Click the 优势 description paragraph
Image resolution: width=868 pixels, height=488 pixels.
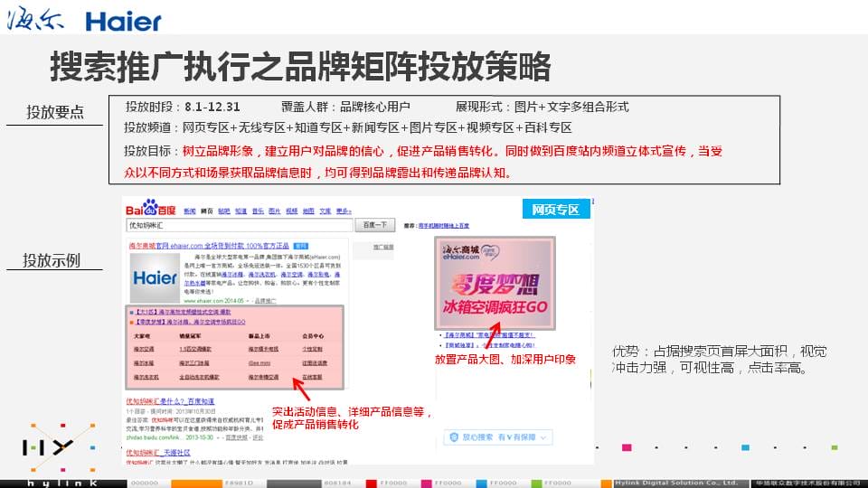(x=720, y=360)
